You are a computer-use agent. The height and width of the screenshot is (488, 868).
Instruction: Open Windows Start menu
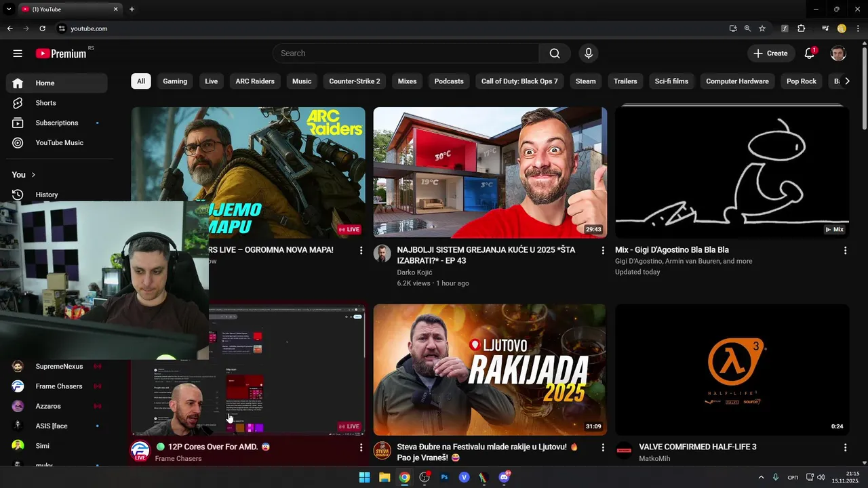tap(364, 477)
